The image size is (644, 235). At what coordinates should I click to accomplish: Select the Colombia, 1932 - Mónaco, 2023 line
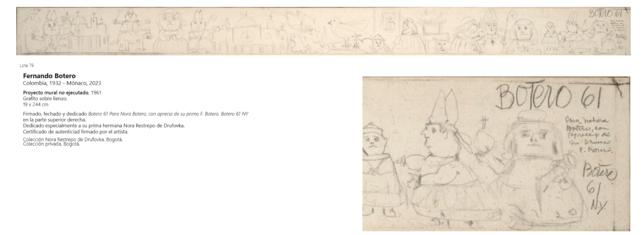(x=62, y=83)
